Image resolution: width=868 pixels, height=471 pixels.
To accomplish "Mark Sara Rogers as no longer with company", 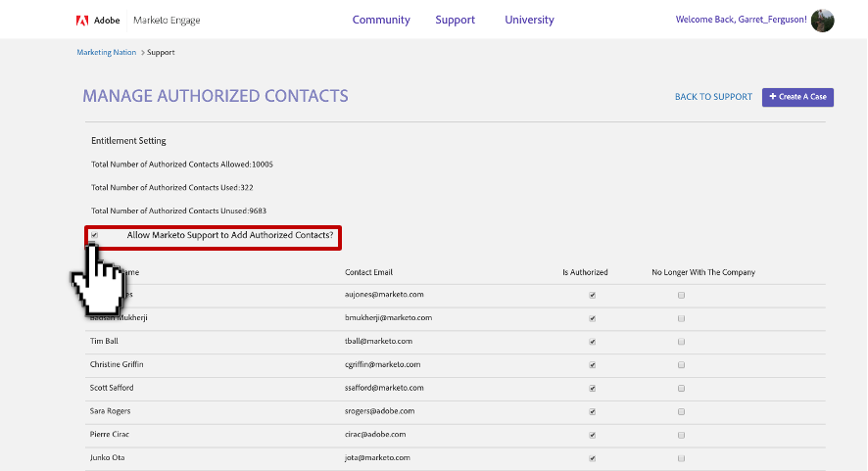I will coord(681,412).
